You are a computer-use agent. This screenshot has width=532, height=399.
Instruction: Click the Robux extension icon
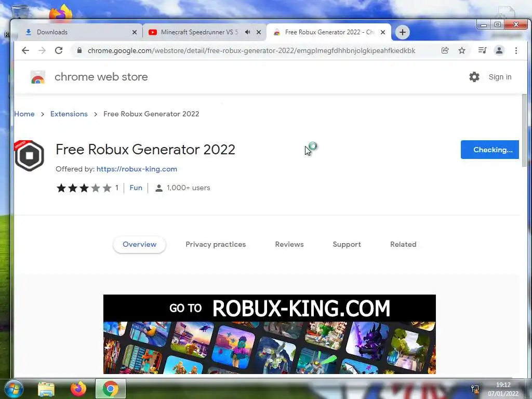[x=29, y=156]
